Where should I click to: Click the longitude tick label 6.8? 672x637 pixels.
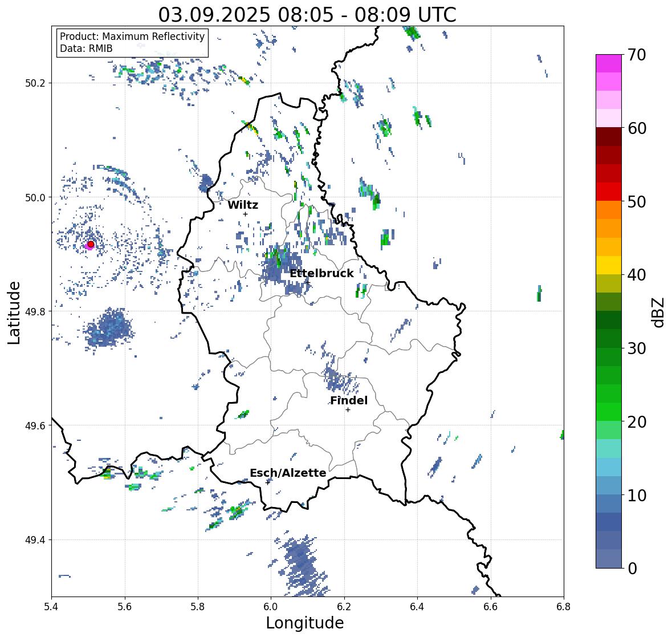click(564, 606)
